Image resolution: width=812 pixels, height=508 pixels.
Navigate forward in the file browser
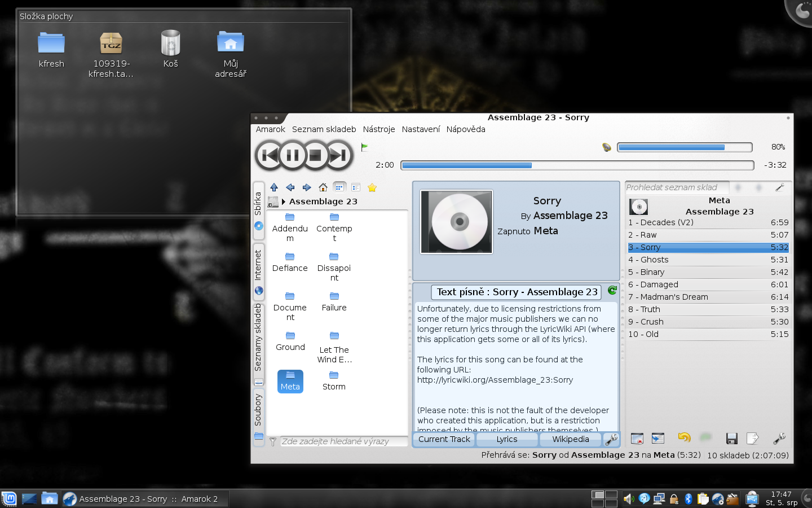click(307, 187)
